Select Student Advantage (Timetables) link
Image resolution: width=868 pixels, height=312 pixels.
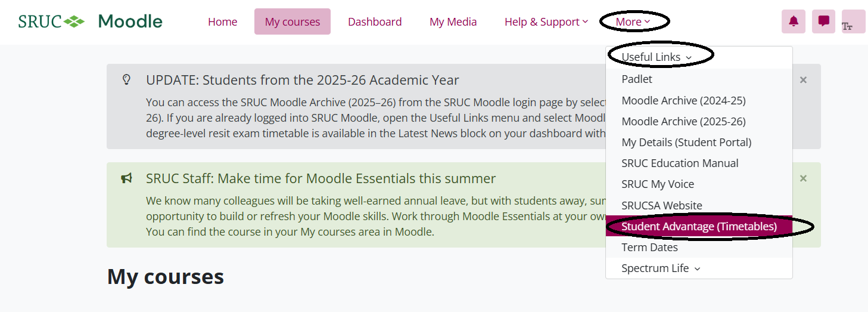tap(699, 226)
